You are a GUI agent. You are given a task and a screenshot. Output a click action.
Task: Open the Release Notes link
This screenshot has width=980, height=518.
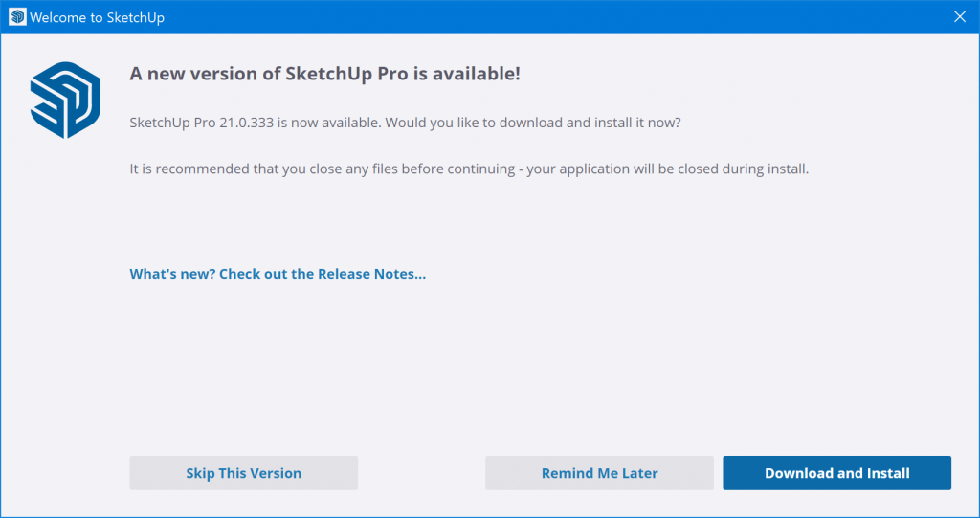click(x=278, y=274)
